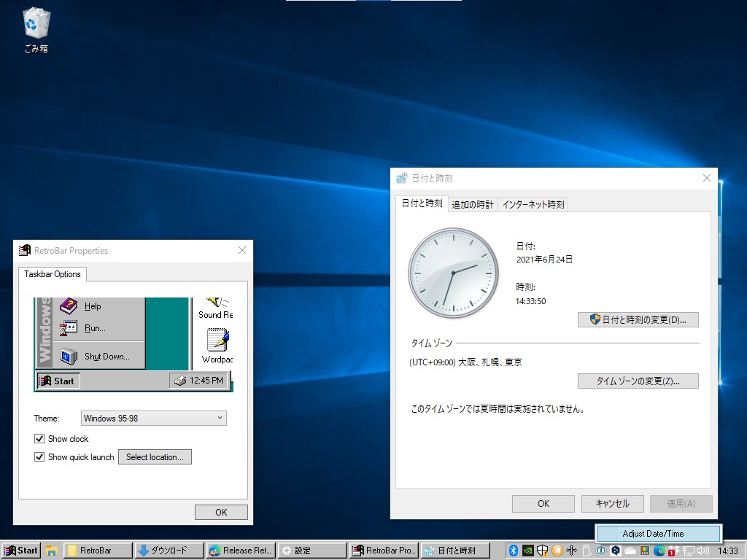Switch to the RetroBar folder taskbar button
Image resolution: width=747 pixels, height=560 pixels.
pos(98,551)
